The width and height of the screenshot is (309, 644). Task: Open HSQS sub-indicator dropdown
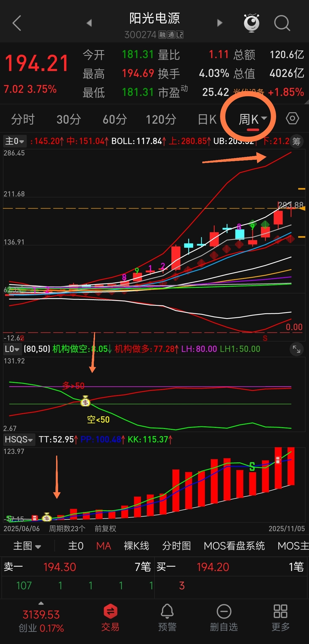[x=19, y=440]
